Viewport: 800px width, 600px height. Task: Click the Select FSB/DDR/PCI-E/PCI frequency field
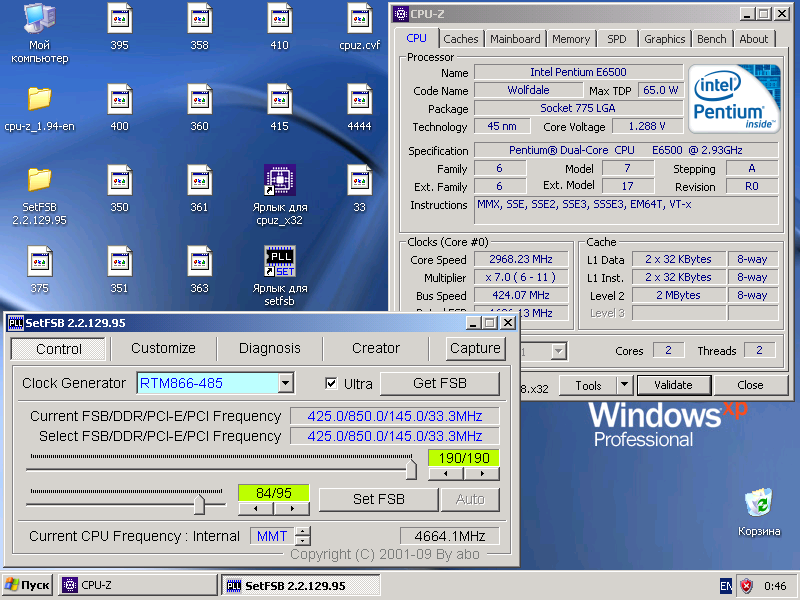[394, 436]
